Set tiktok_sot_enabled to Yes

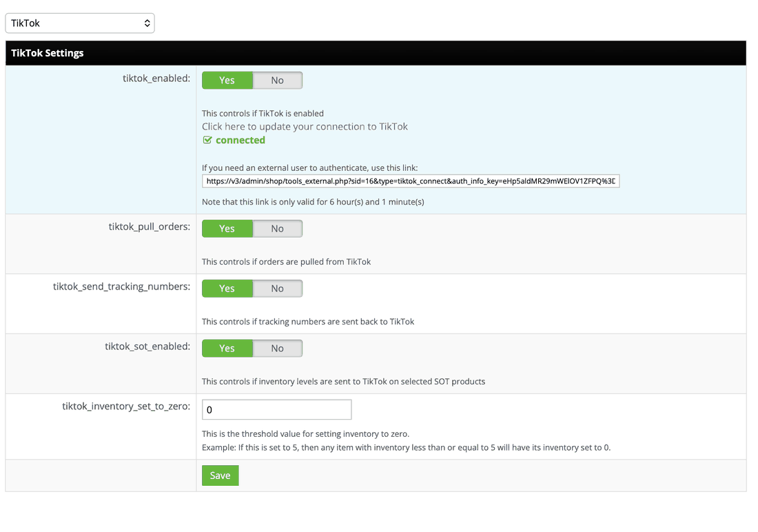pyautogui.click(x=227, y=349)
